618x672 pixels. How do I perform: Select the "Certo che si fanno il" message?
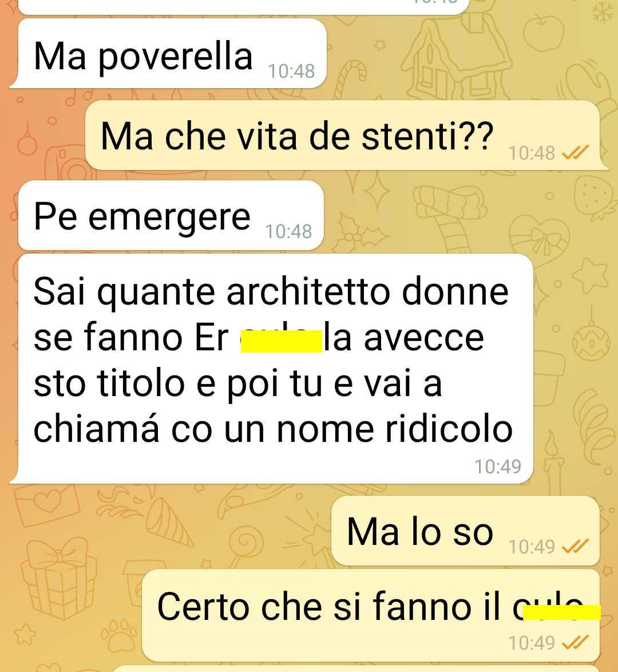[x=371, y=615]
